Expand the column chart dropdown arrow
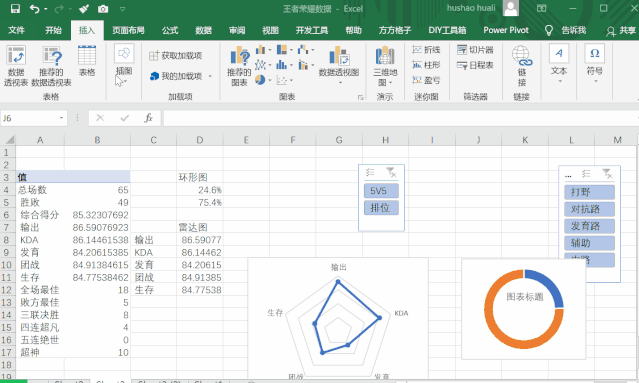Viewport: 639px width, 383px height. [x=270, y=50]
